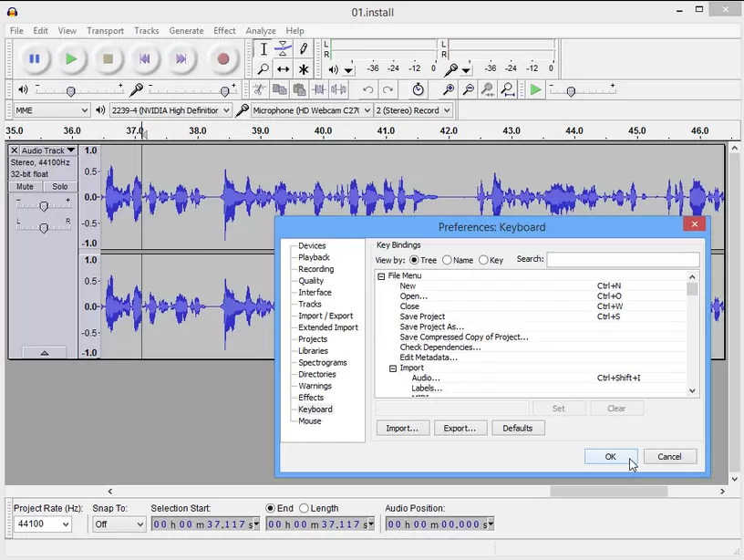Click the red Record button

[223, 59]
